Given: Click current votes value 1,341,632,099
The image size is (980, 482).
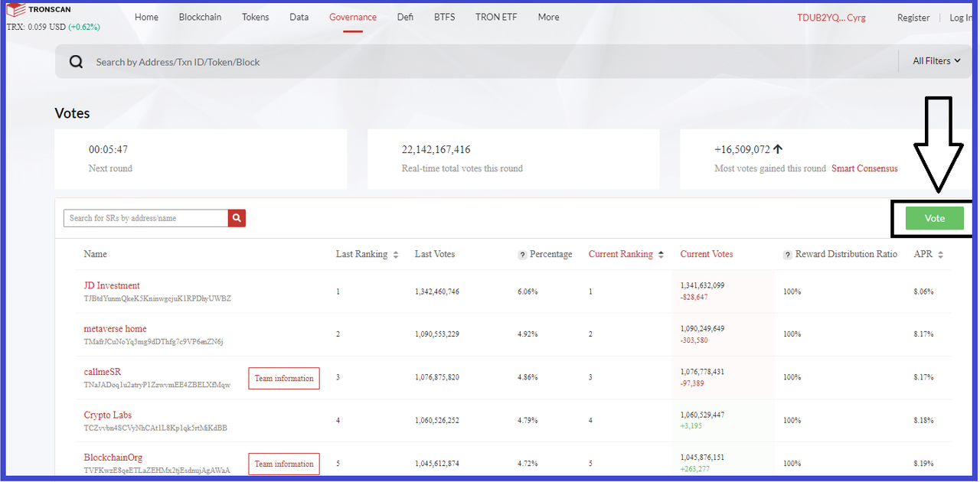Looking at the screenshot, I should point(703,285).
